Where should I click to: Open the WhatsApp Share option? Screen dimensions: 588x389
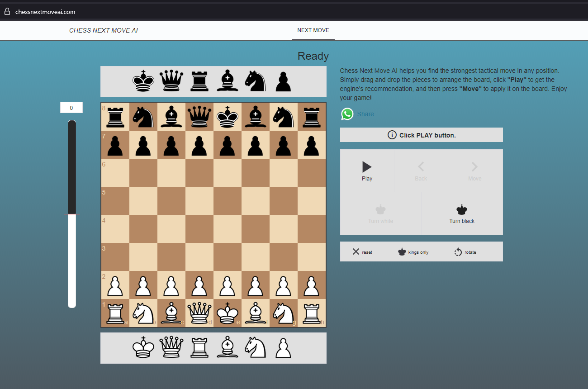[x=357, y=114]
